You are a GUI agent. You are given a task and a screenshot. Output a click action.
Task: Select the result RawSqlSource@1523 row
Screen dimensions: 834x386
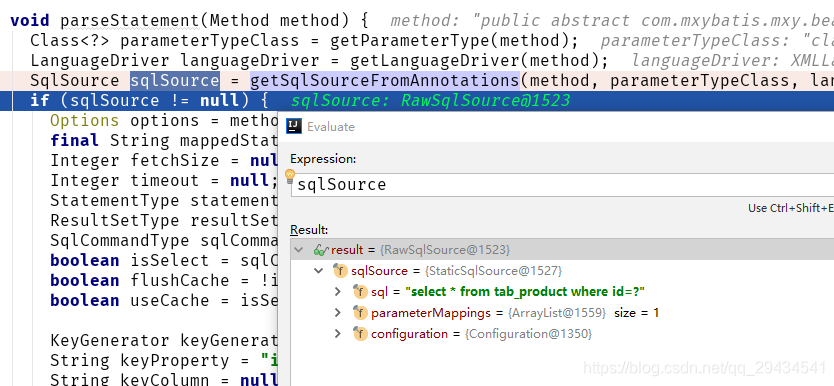click(563, 249)
